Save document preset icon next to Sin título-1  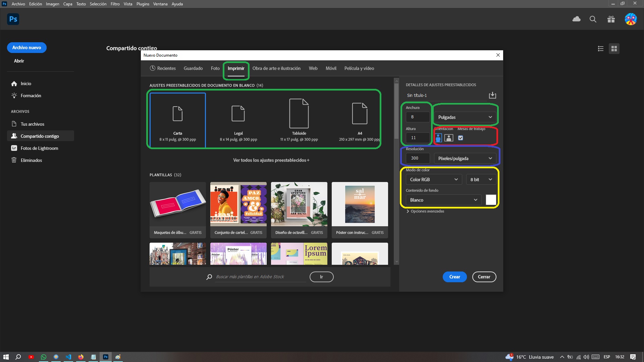coord(492,95)
